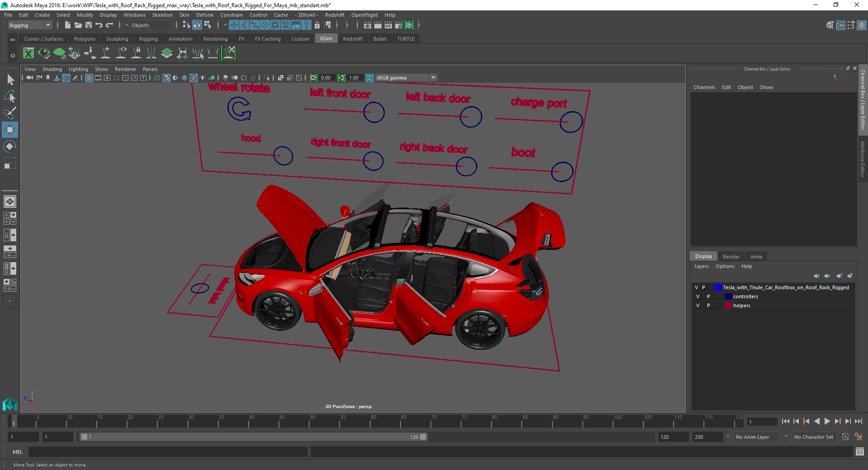Switch to the Polygons shelf tab
Image resolution: width=868 pixels, height=470 pixels.
(85, 39)
